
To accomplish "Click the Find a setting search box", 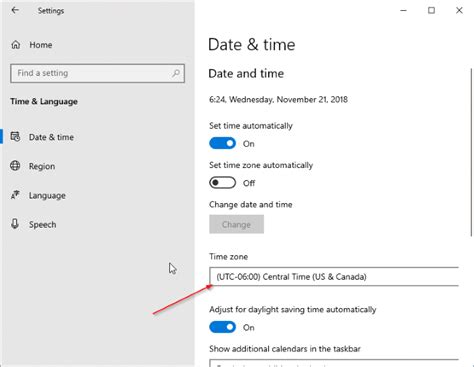I will tap(97, 73).
